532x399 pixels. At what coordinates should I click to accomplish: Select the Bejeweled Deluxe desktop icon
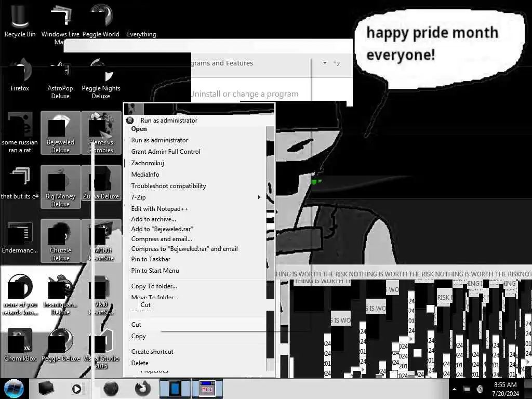tap(60, 132)
